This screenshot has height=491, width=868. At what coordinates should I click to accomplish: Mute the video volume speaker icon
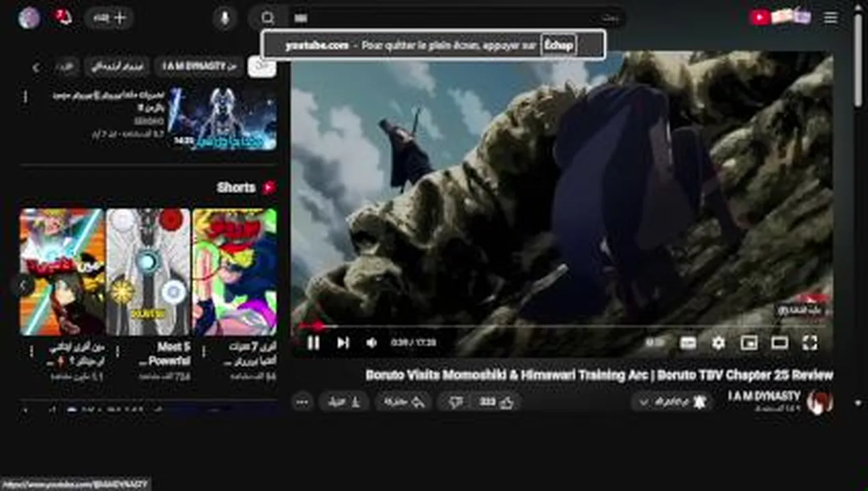pyautogui.click(x=372, y=343)
